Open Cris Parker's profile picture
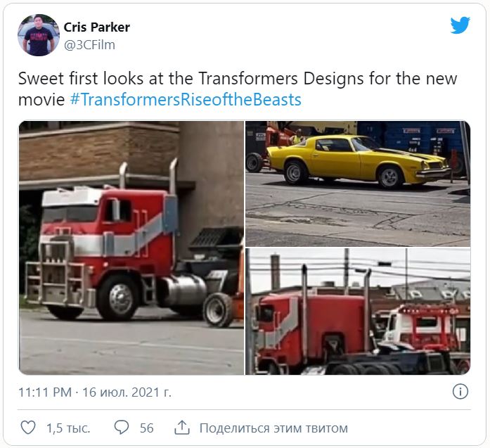The width and height of the screenshot is (490, 448). (x=39, y=35)
